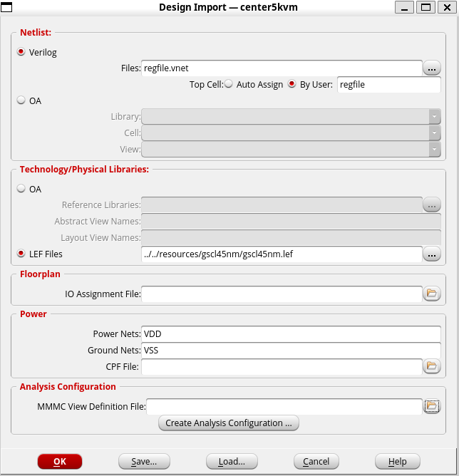Open window menu icon in title bar
The image size is (459, 476).
pyautogui.click(x=6, y=7)
